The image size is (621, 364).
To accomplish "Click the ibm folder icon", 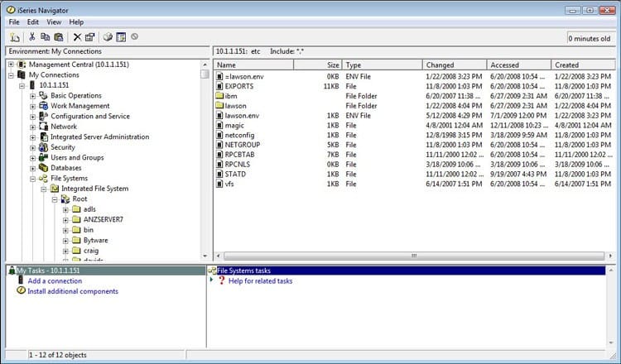I will (219, 96).
